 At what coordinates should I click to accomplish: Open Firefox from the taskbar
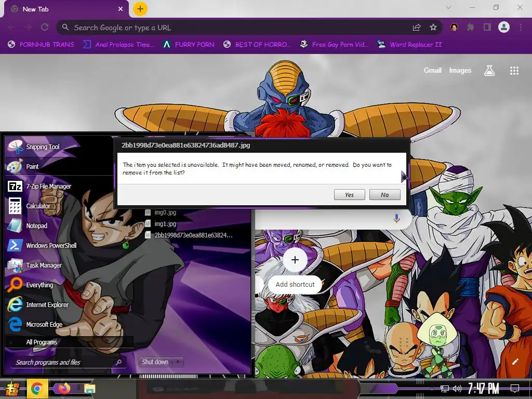point(64,389)
